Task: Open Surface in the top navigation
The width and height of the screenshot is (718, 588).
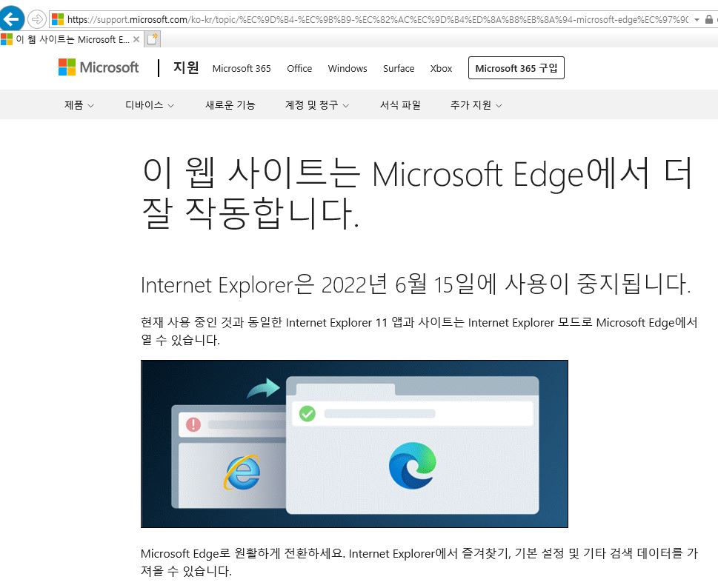Action: pyautogui.click(x=399, y=68)
